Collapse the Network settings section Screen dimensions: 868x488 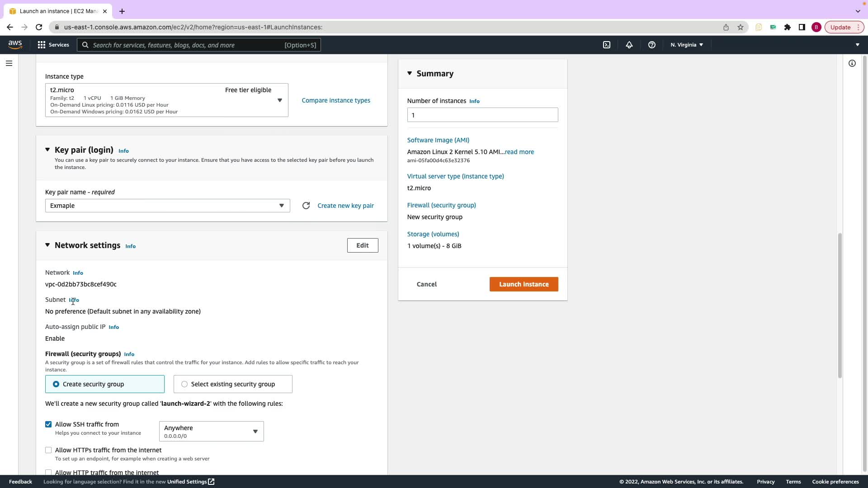47,245
